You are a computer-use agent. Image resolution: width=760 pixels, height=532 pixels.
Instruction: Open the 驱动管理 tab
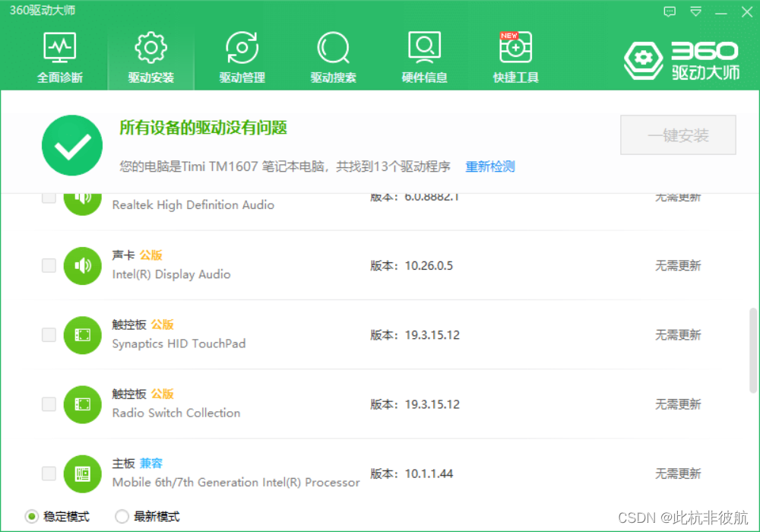(242, 57)
